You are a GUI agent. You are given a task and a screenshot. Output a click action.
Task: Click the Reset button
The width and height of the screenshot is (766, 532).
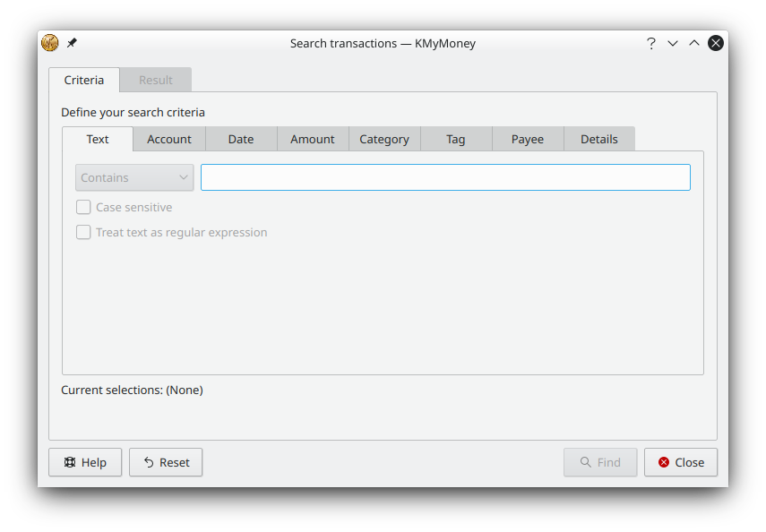[x=166, y=462]
